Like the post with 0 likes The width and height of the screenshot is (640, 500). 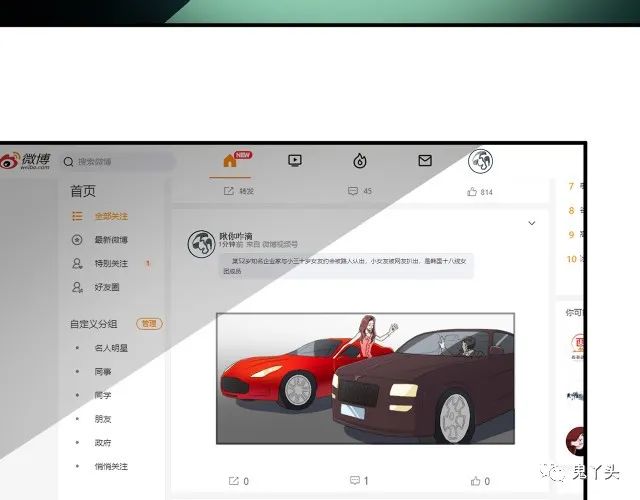point(480,481)
